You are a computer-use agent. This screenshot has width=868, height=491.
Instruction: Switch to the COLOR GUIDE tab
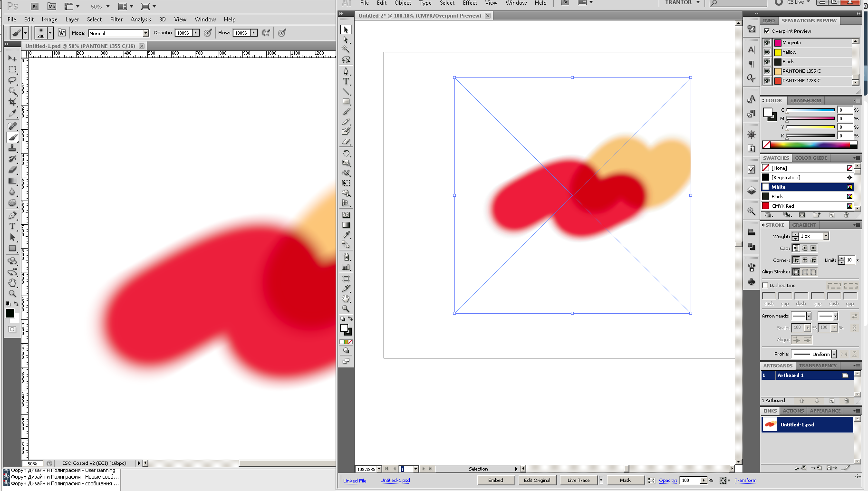point(811,158)
